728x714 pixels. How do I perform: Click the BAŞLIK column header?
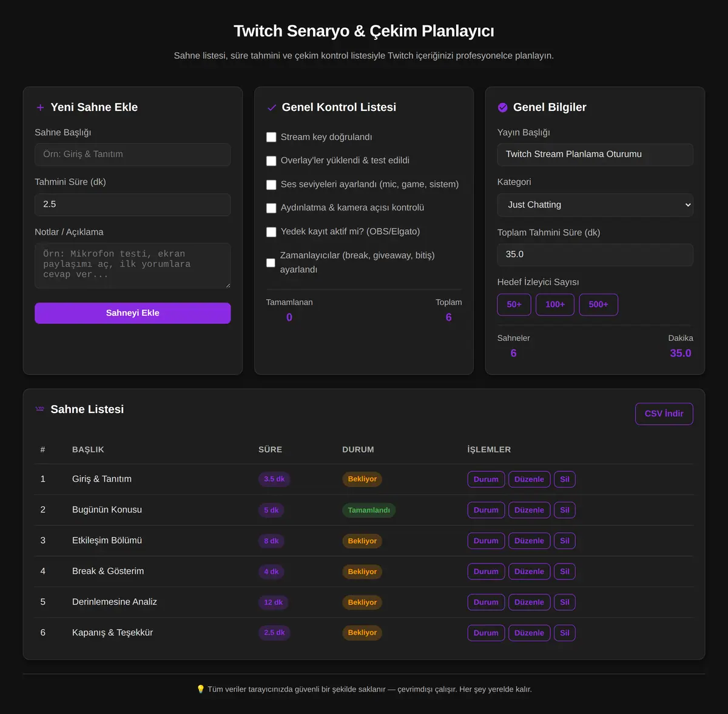coord(88,450)
